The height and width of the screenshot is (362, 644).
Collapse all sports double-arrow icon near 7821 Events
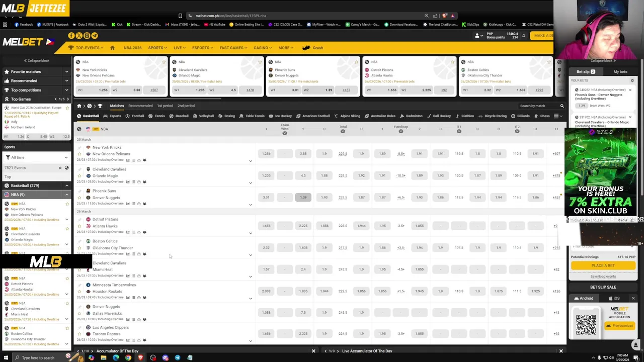pos(60,168)
